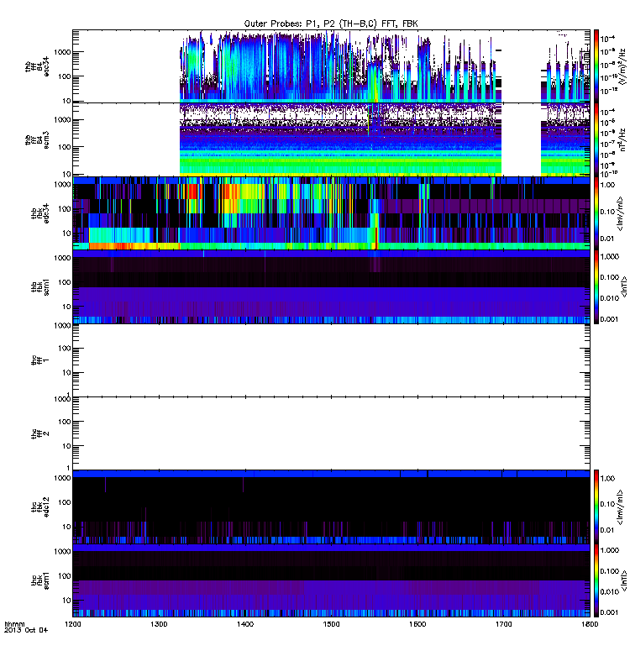
Task: Click the 'hhmm' time format label
Action: [14, 624]
